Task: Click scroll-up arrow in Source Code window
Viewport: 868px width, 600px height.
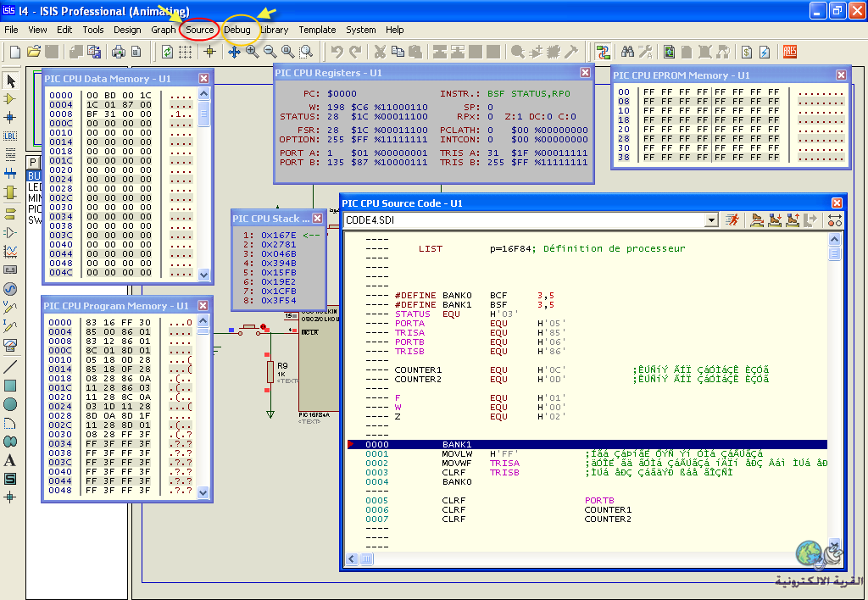Action: [834, 239]
